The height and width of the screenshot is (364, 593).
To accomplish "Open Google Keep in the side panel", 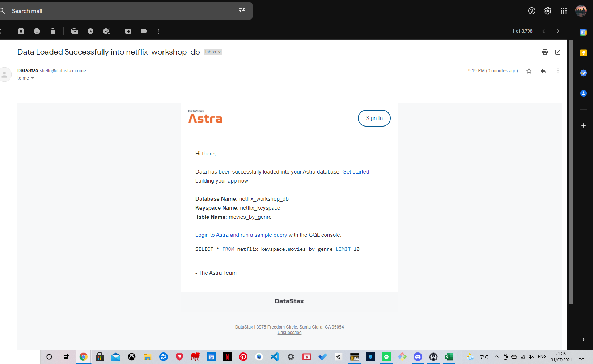I will click(x=583, y=53).
